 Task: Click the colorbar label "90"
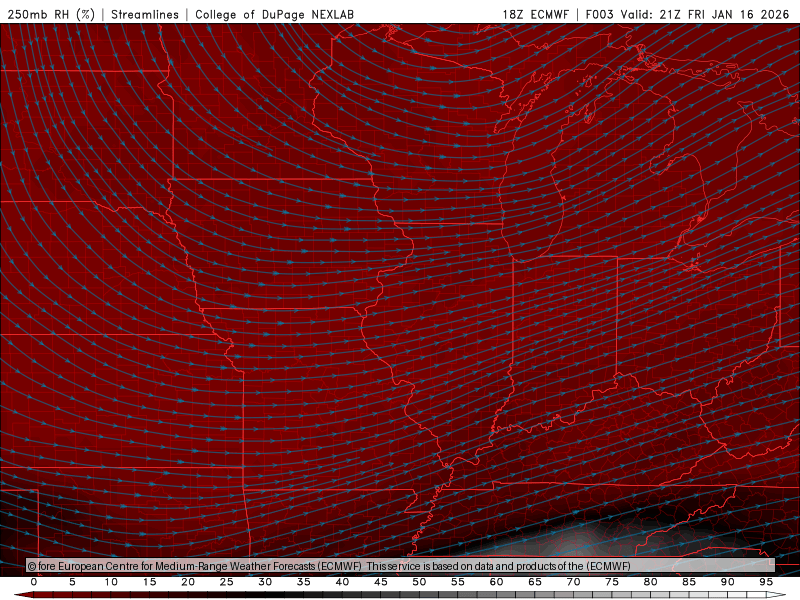pyautogui.click(x=727, y=582)
